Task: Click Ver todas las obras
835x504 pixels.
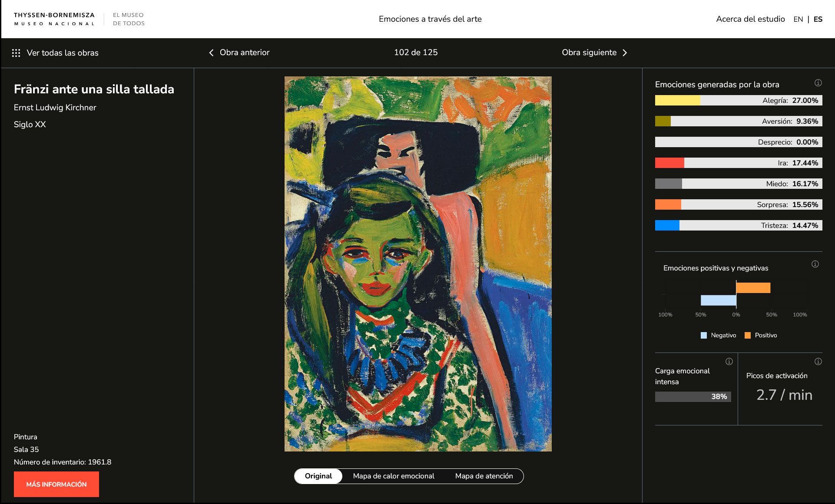Action: tap(63, 53)
